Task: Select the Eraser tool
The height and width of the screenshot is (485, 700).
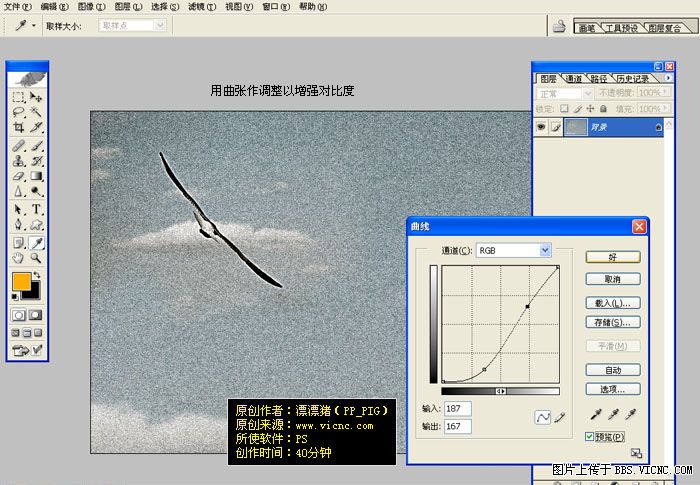Action: 18,176
